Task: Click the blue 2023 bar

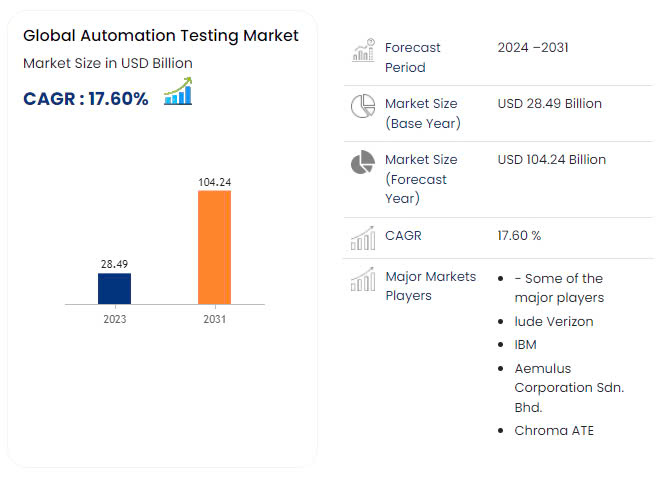Action: pyautogui.click(x=114, y=288)
